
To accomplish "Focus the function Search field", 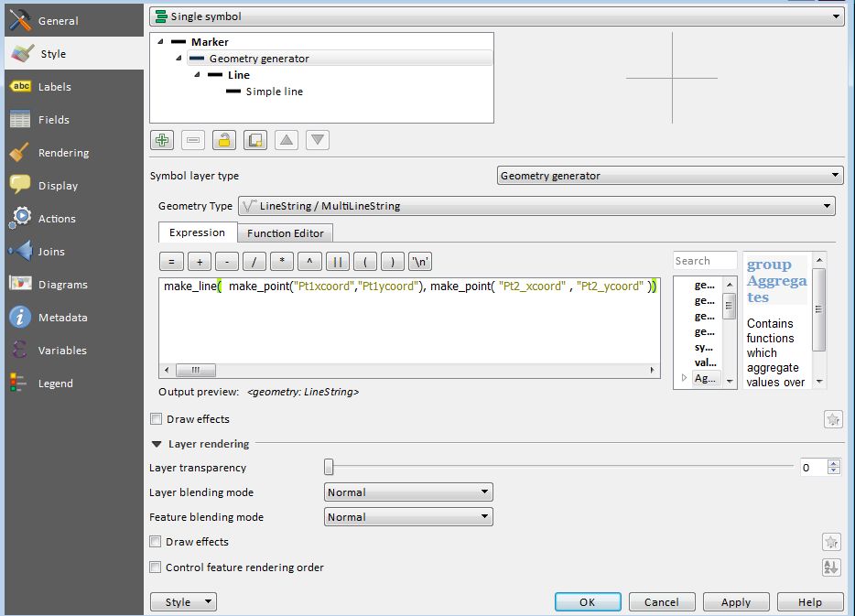I will pyautogui.click(x=705, y=261).
